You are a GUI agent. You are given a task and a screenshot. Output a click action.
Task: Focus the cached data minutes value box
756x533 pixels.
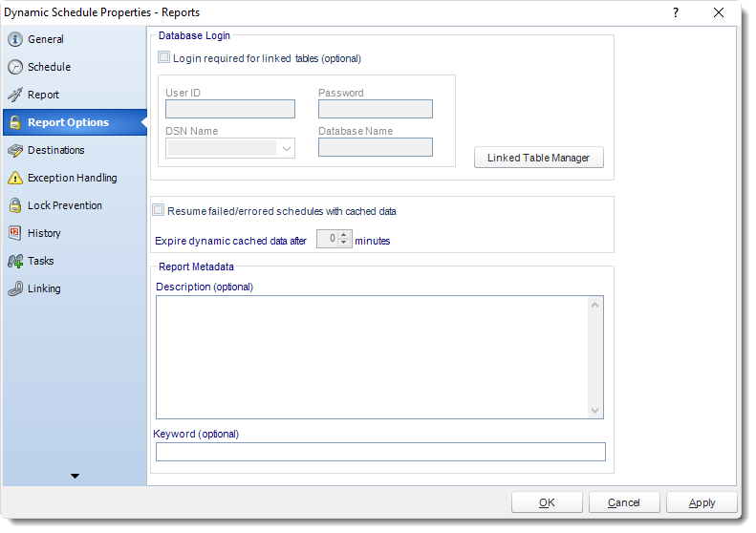(328, 239)
